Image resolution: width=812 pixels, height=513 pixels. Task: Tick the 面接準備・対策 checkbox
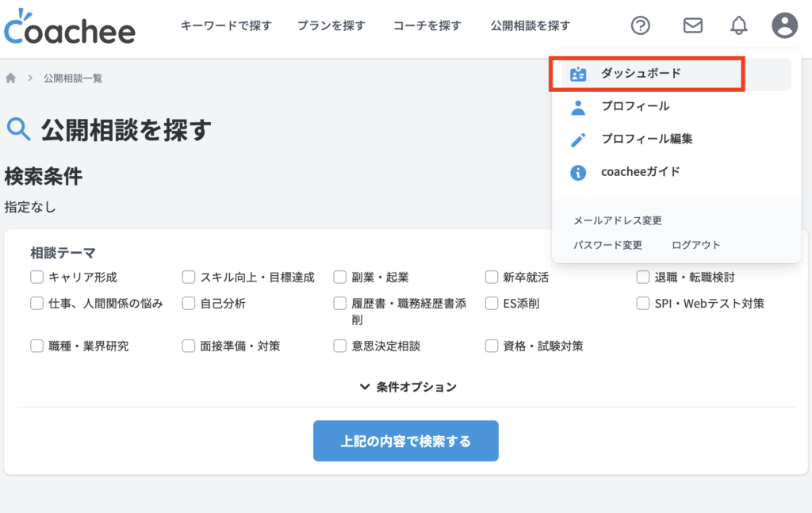pos(189,346)
